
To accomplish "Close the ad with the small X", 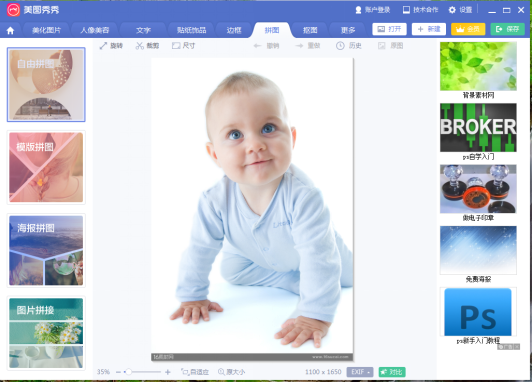I will tap(517, 347).
